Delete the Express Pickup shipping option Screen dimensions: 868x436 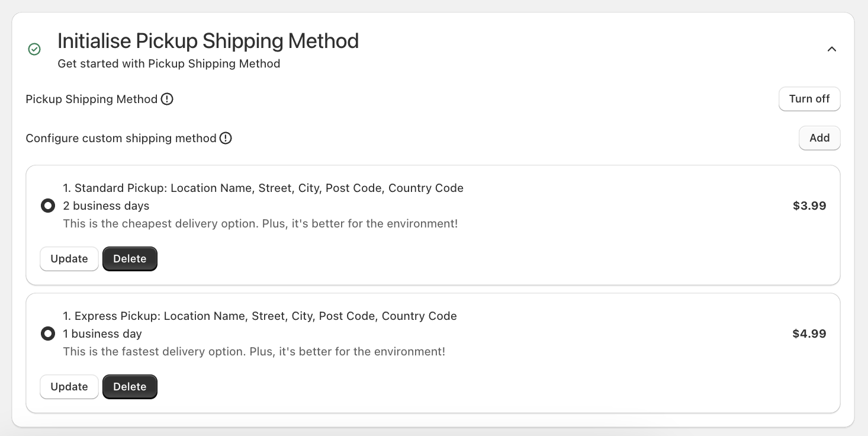pos(130,387)
